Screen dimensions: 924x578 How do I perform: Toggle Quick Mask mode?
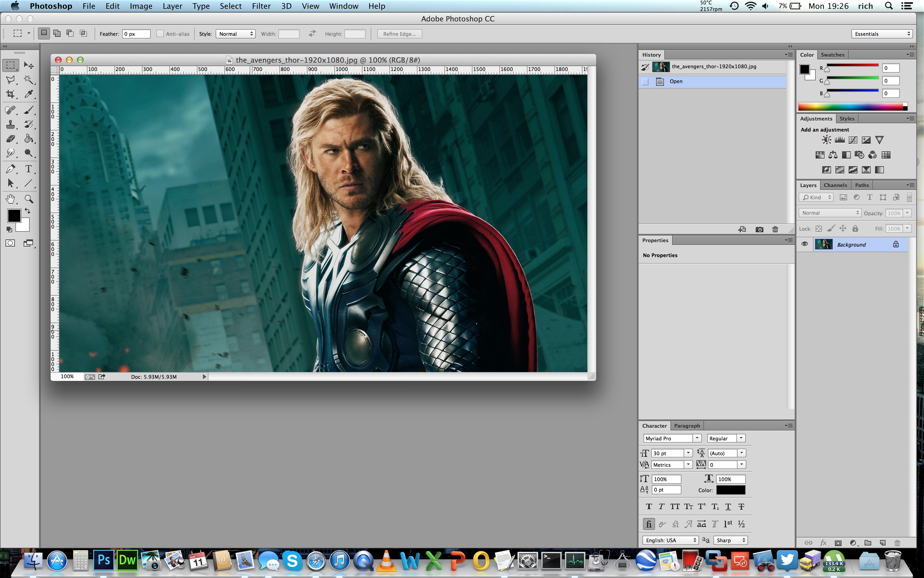tap(10, 243)
